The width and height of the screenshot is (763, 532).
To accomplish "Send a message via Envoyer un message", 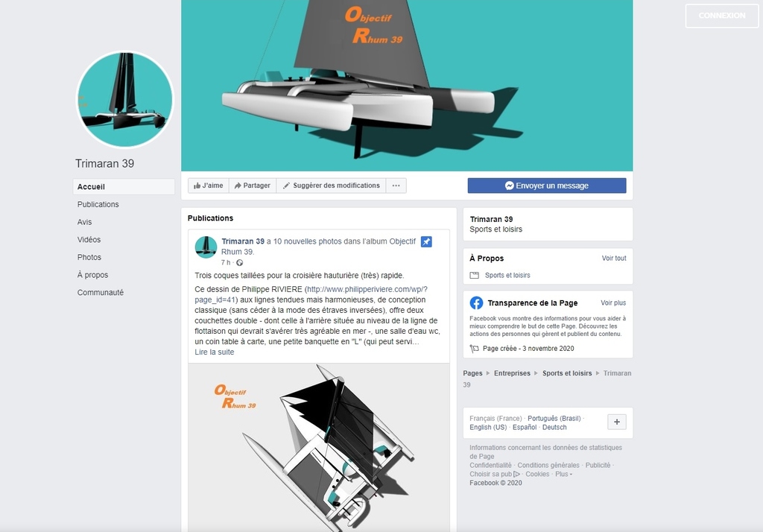I will click(547, 186).
